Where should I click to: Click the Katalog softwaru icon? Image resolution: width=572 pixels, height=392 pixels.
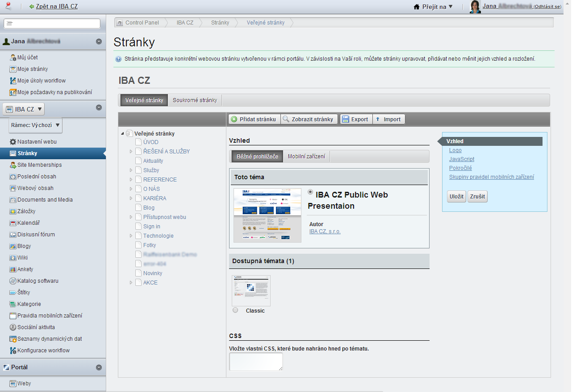(x=13, y=281)
